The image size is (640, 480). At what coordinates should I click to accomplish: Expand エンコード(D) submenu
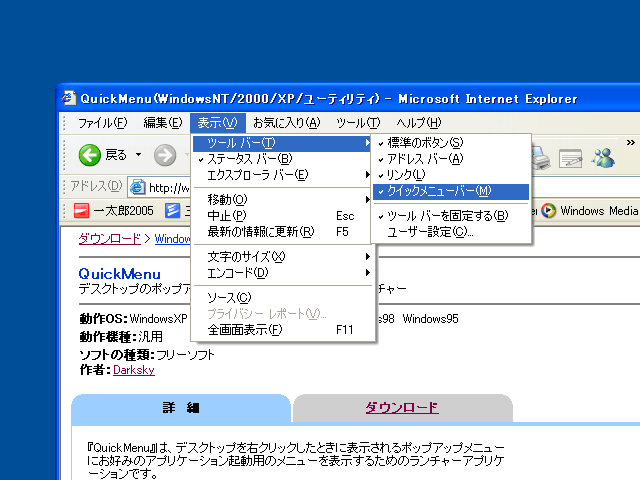(x=282, y=273)
